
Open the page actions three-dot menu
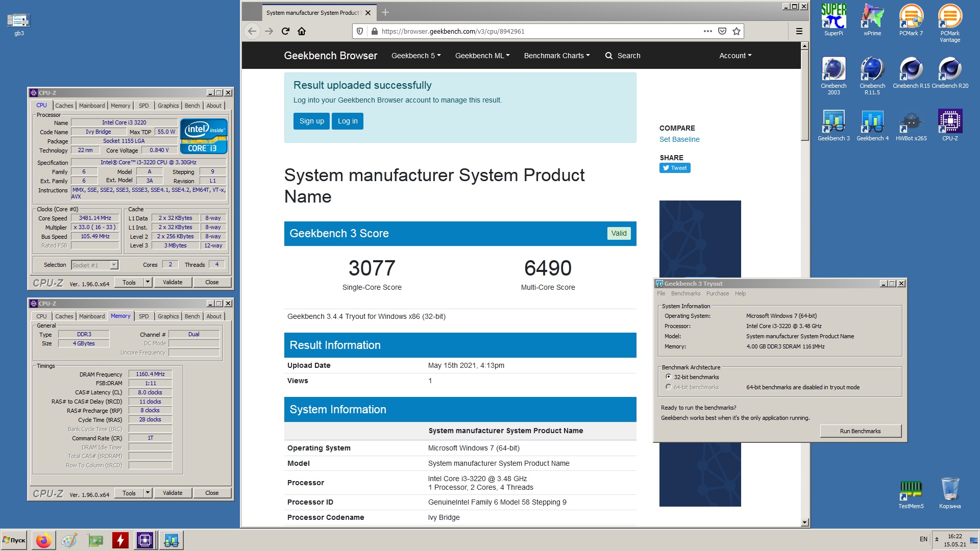(x=707, y=31)
